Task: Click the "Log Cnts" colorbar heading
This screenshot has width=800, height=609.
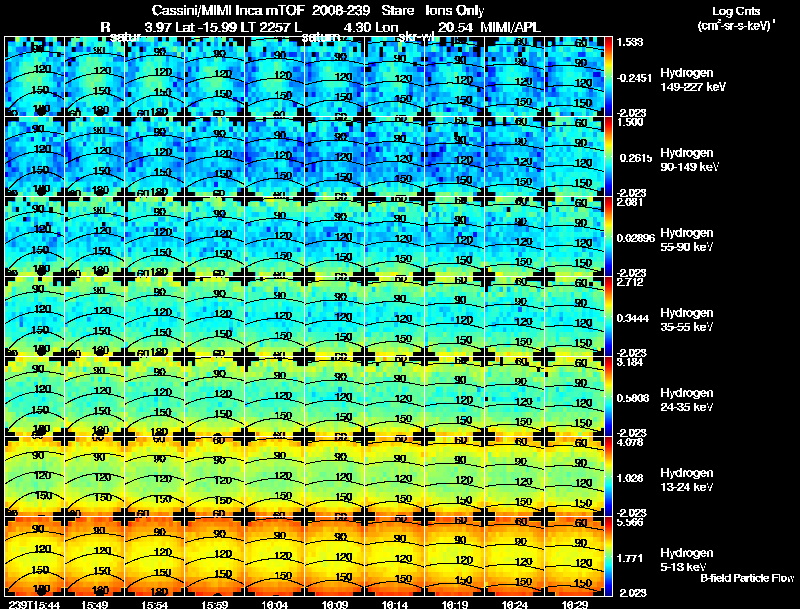Action: (x=736, y=11)
